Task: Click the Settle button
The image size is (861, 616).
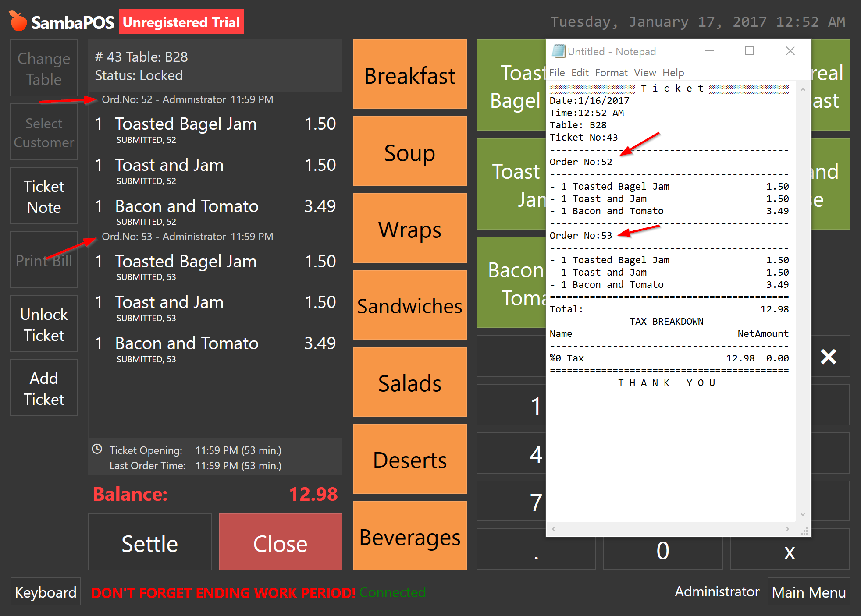Action: coord(149,542)
